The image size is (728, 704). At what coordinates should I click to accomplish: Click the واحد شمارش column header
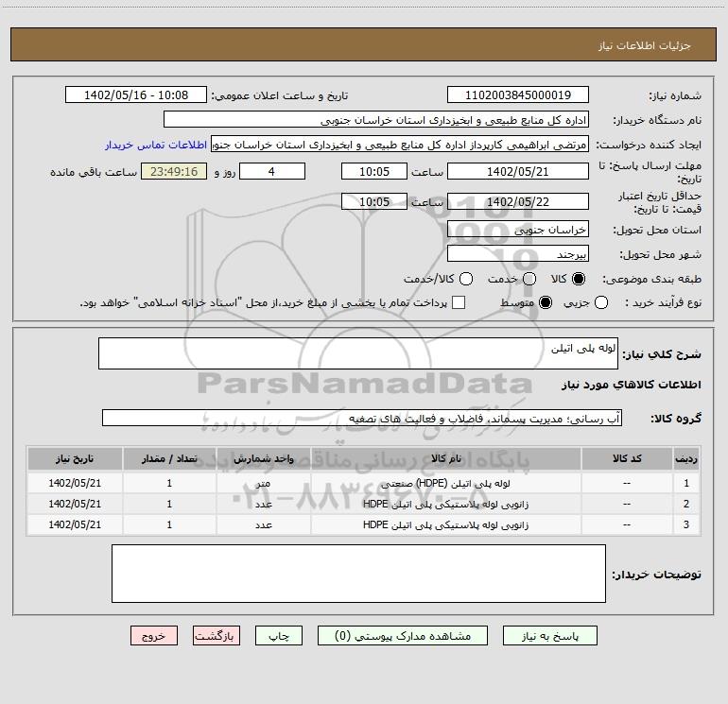263,459
